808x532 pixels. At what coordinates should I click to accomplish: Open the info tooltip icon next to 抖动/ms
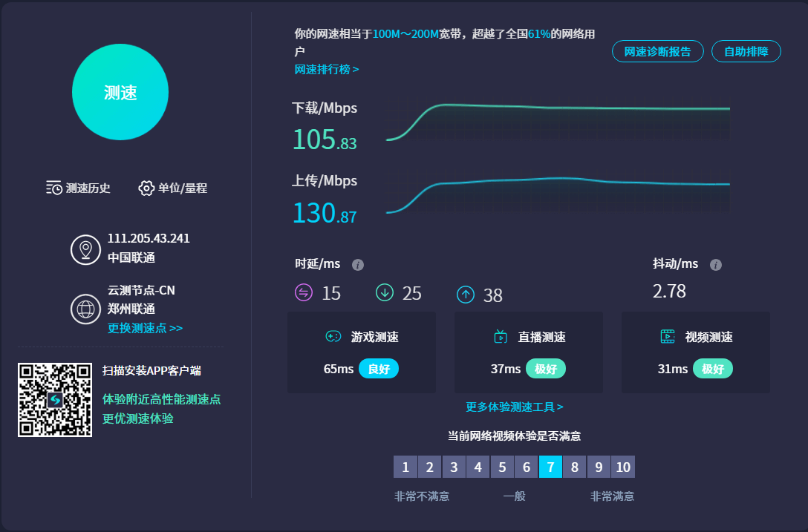click(x=715, y=264)
